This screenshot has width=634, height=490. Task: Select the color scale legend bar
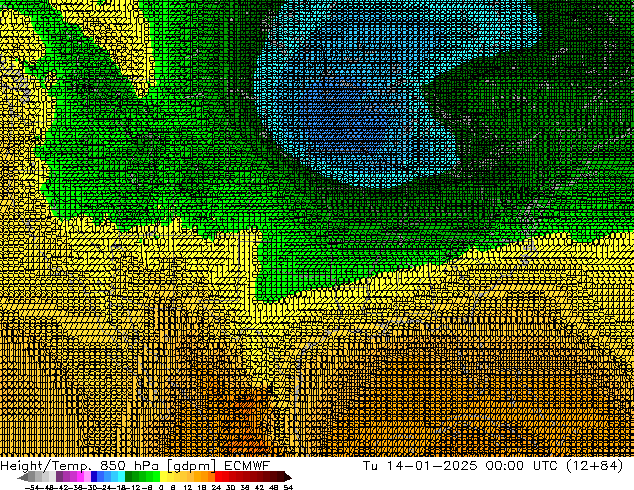[x=154, y=477]
